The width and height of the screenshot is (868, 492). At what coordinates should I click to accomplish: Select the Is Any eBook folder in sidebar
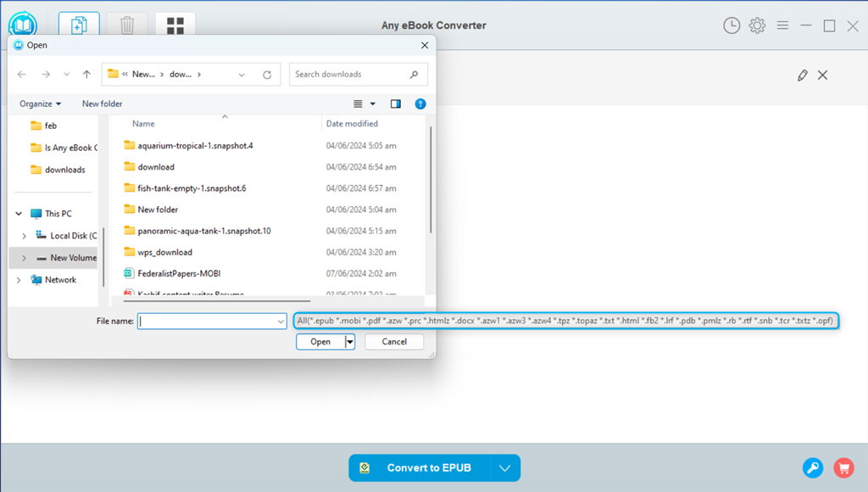tap(64, 148)
